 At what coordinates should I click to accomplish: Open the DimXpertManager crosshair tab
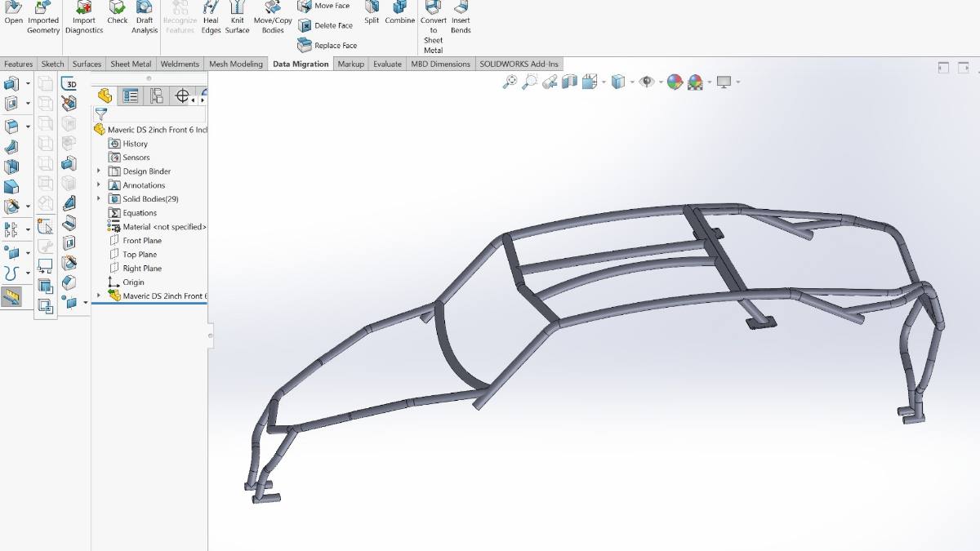tap(182, 96)
